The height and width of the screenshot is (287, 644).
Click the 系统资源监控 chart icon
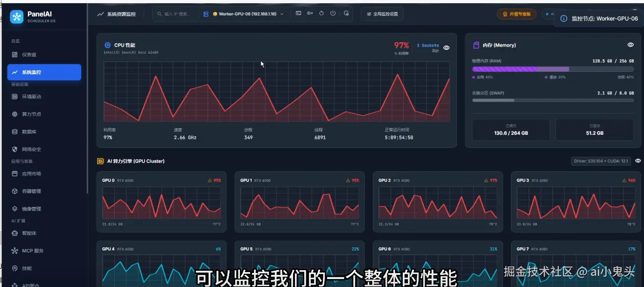coord(100,14)
